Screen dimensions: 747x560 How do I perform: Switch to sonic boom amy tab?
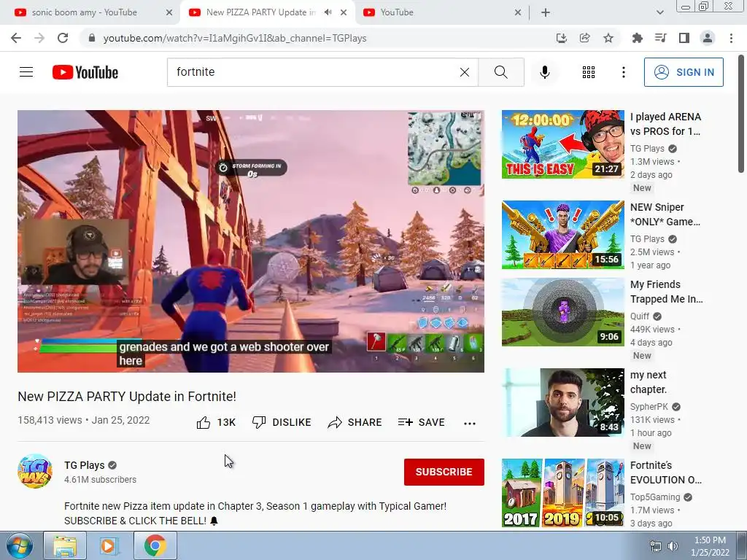(x=85, y=12)
